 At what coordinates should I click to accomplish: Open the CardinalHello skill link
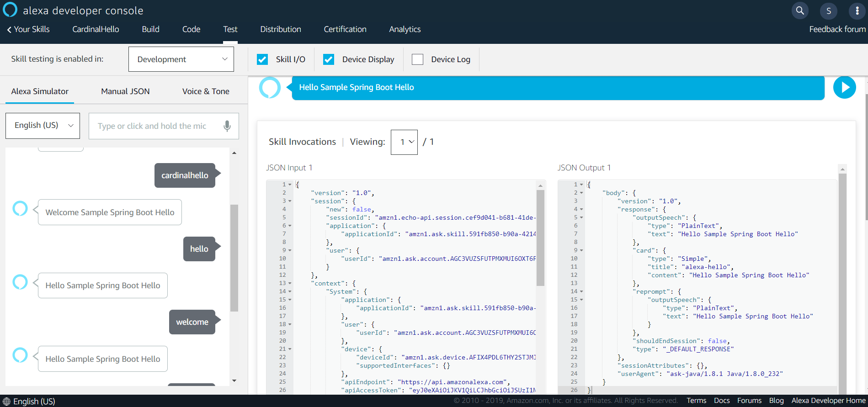(x=96, y=29)
